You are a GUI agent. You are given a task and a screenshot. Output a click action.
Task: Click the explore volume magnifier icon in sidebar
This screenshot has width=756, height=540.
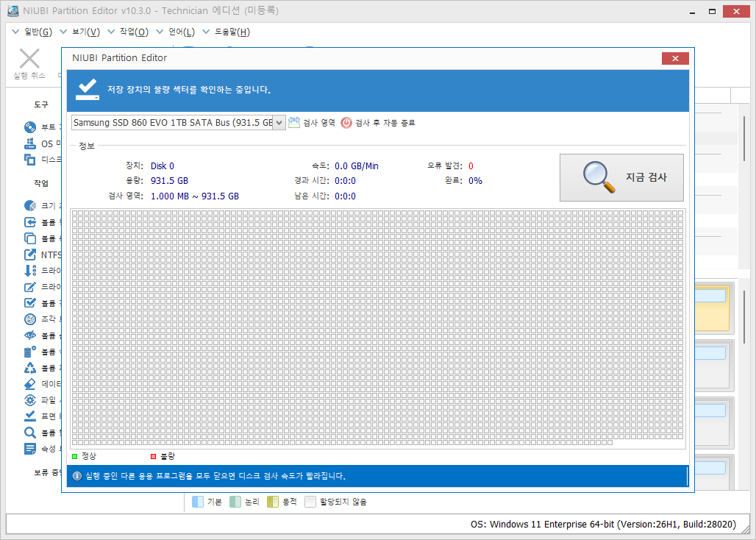tap(30, 433)
